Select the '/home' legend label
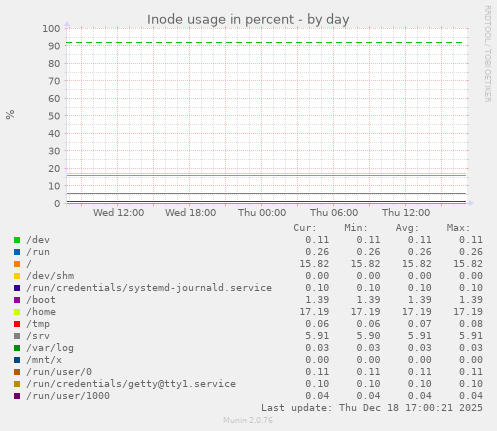497x431 pixels. coord(41,312)
